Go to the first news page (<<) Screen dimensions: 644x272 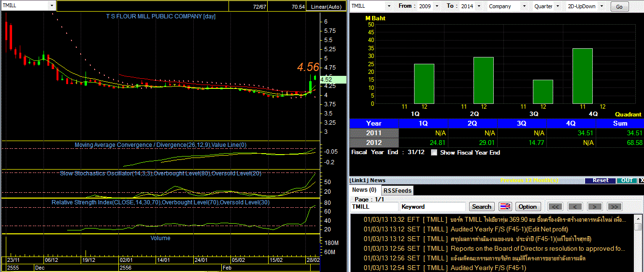click(556, 206)
